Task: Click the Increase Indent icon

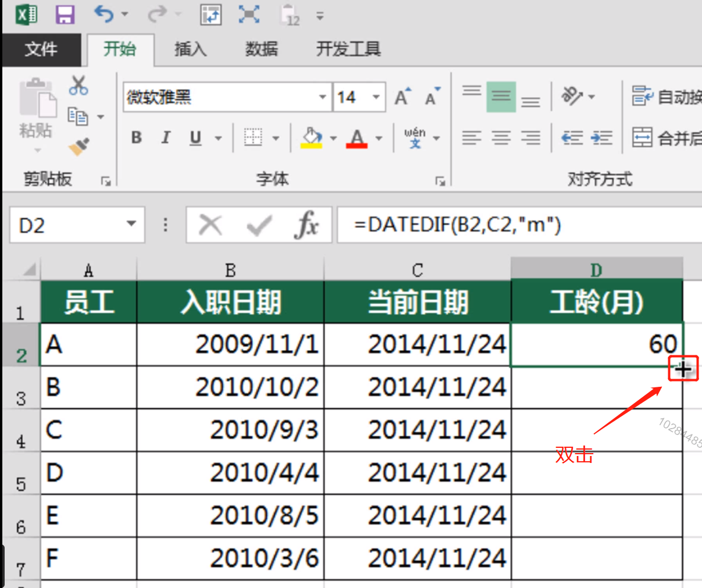Action: tap(601, 138)
